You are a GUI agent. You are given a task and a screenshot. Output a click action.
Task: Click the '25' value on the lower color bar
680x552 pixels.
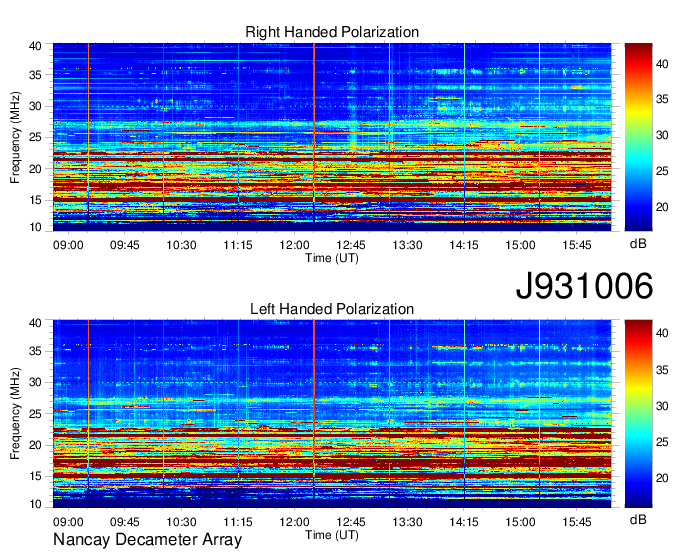pyautogui.click(x=662, y=442)
